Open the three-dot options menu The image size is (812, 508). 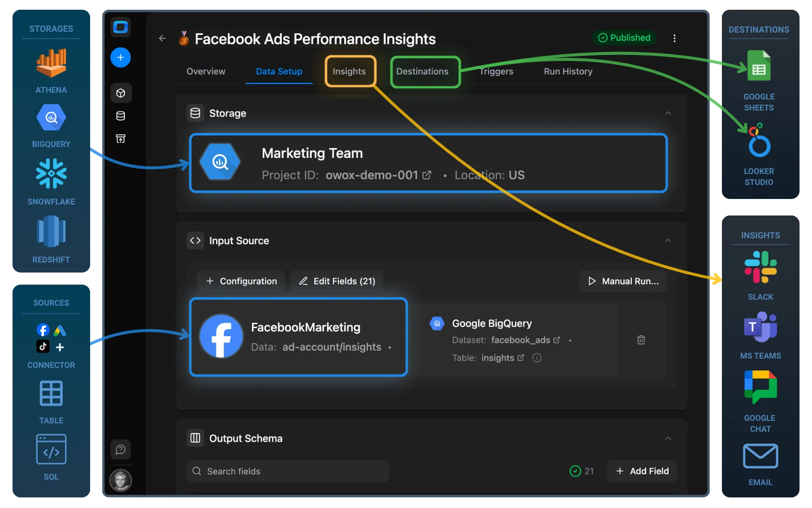click(x=675, y=38)
